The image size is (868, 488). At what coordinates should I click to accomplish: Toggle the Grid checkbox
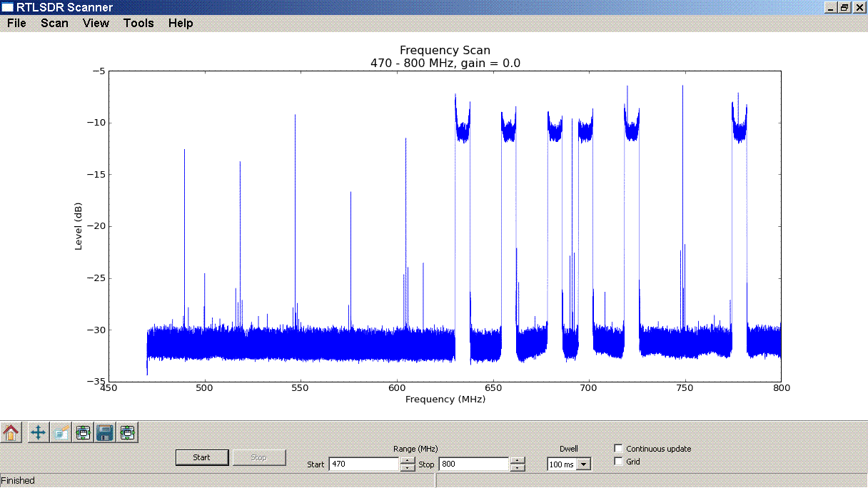click(x=618, y=461)
